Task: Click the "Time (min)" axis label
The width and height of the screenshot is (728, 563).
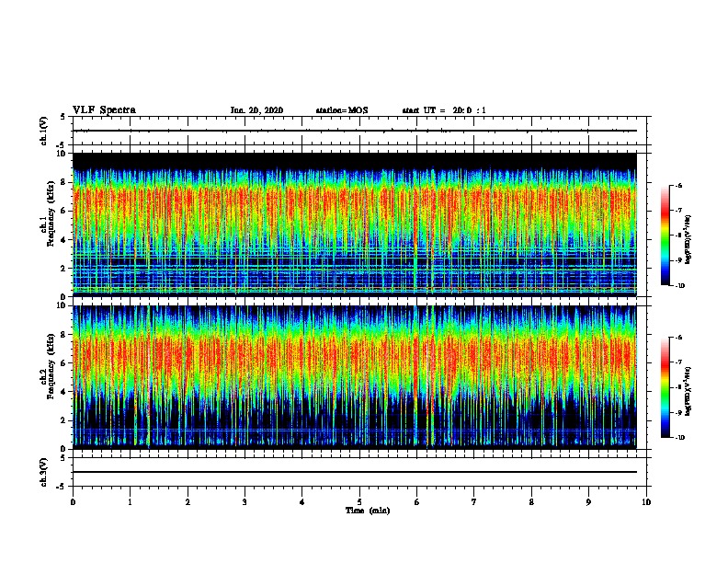Action: (368, 511)
